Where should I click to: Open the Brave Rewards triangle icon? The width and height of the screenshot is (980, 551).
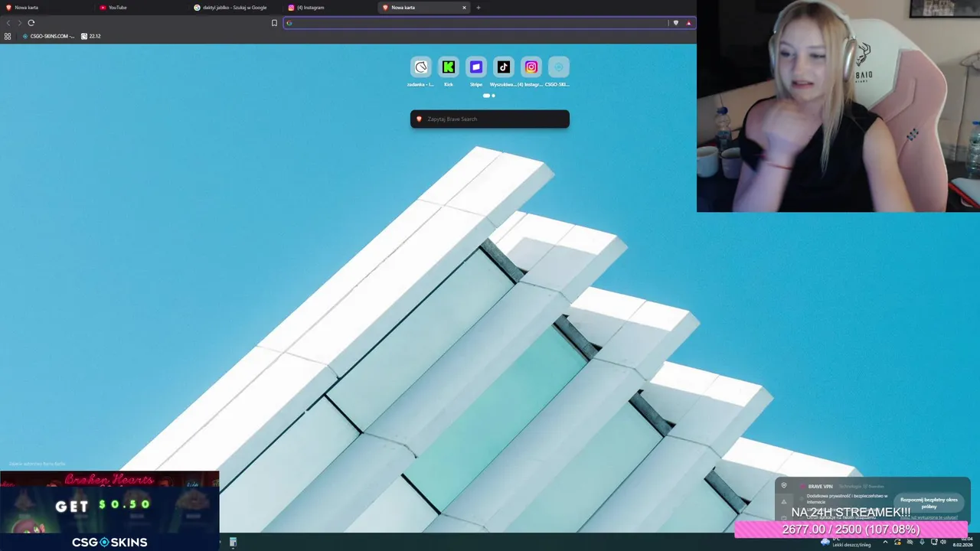(688, 23)
